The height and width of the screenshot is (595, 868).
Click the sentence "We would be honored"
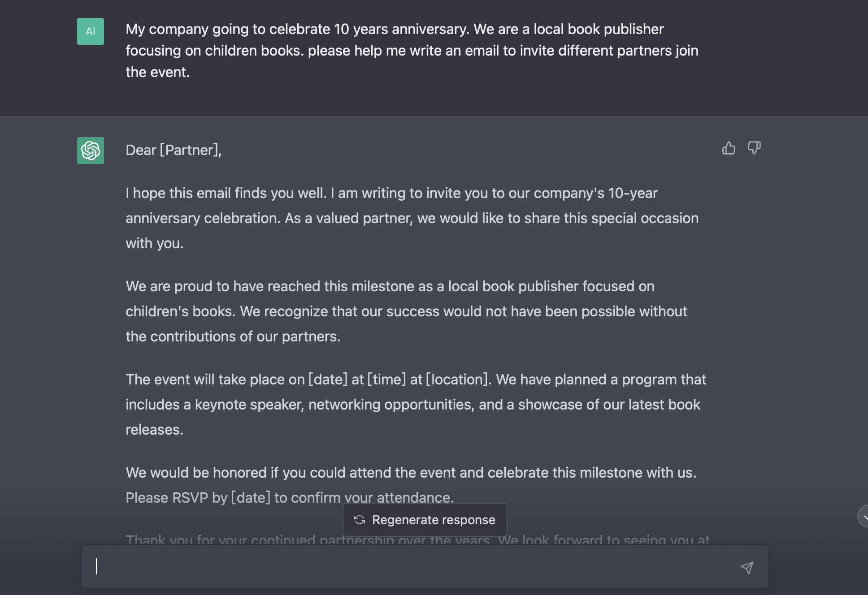(411, 473)
